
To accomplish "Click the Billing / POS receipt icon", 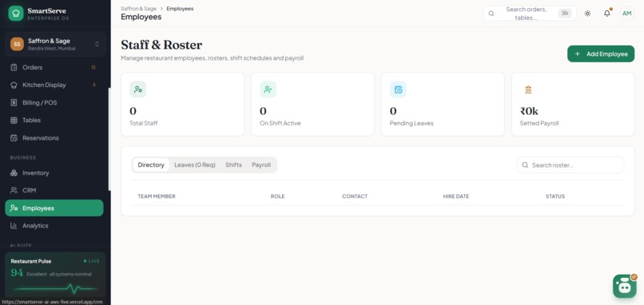I will coord(14,103).
